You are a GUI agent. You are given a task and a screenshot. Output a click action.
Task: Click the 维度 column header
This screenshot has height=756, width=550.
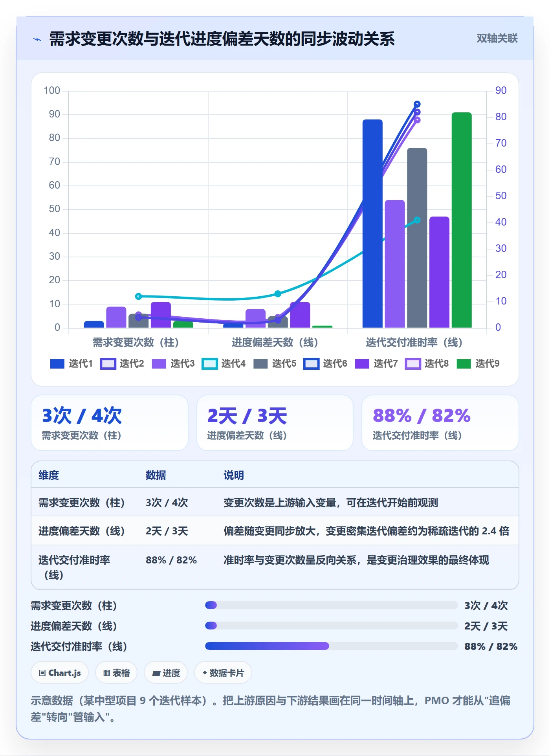coord(49,475)
